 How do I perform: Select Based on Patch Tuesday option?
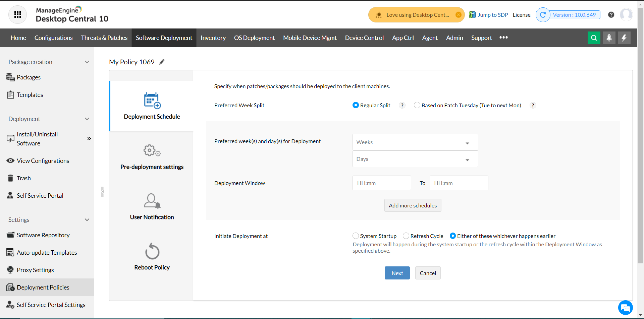tap(417, 105)
